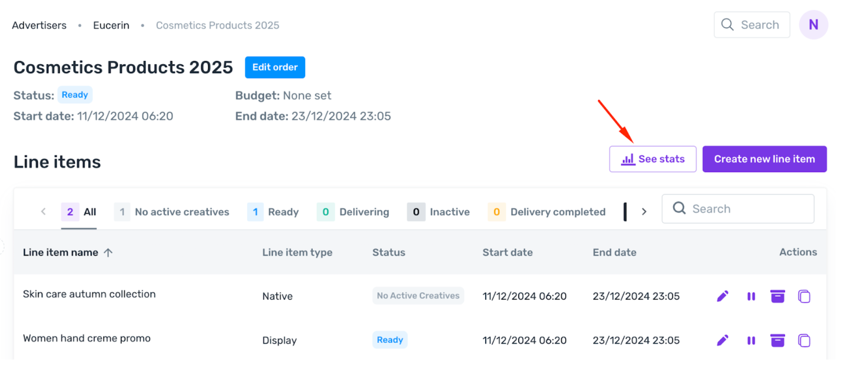868x368 pixels.
Task: Click the Cosmetics Products 2025 breadcrumb
Action: point(218,26)
